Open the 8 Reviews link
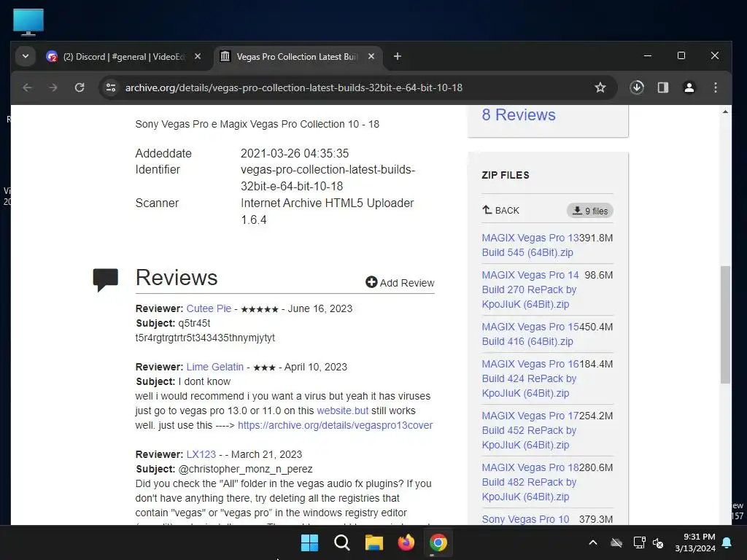747x560 pixels. point(519,114)
